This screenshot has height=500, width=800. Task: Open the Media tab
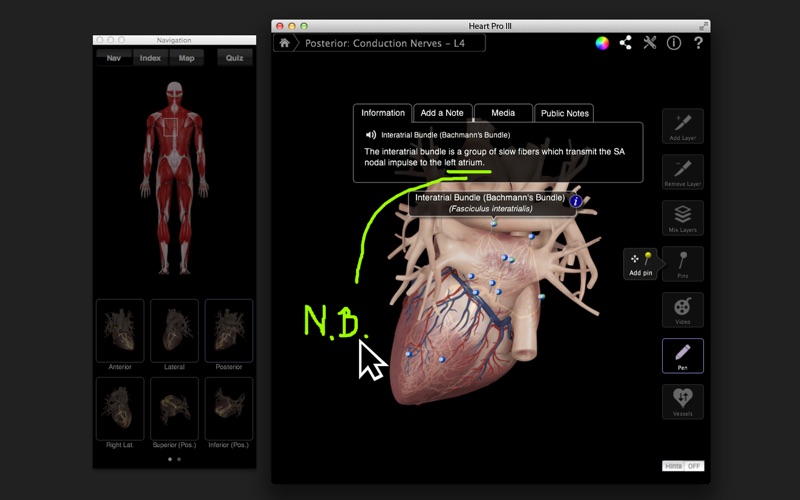click(x=503, y=113)
